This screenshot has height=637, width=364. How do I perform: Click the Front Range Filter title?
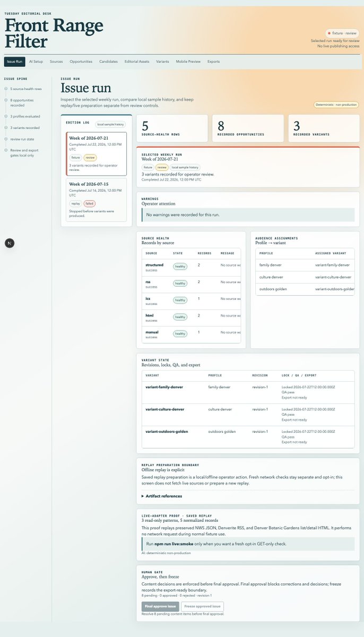[54, 33]
